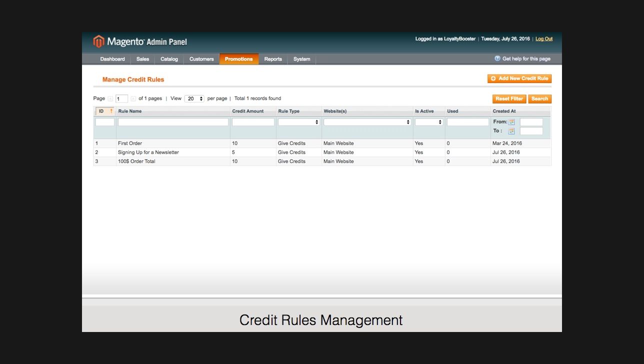
Task: Open the Catalog menu
Action: coord(169,59)
